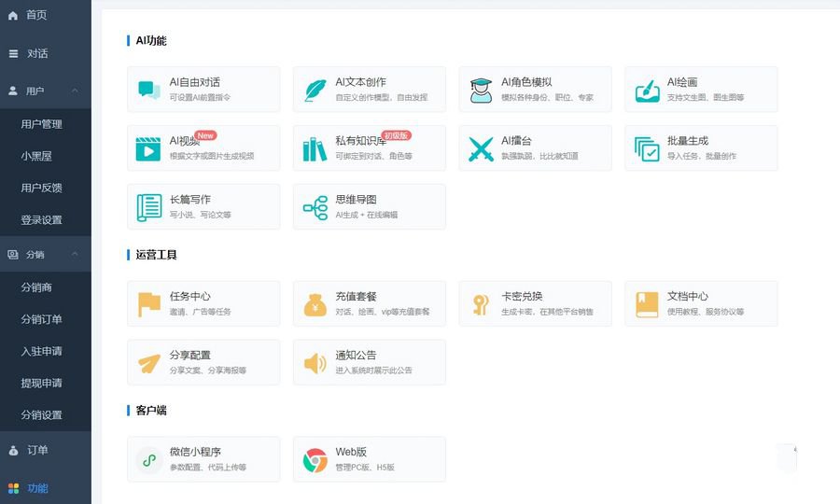Image resolution: width=840 pixels, height=504 pixels.
Task: Open the AI文本创作 card title
Action: click(360, 82)
